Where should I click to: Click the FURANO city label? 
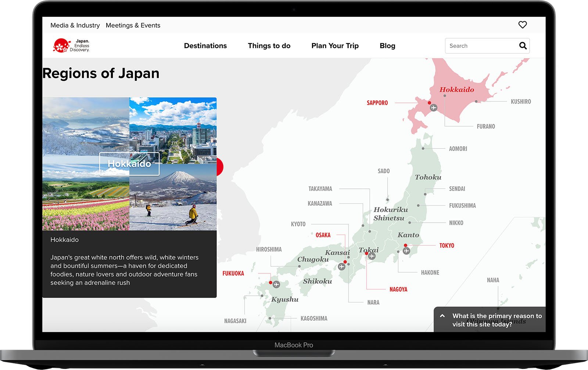pyautogui.click(x=486, y=126)
